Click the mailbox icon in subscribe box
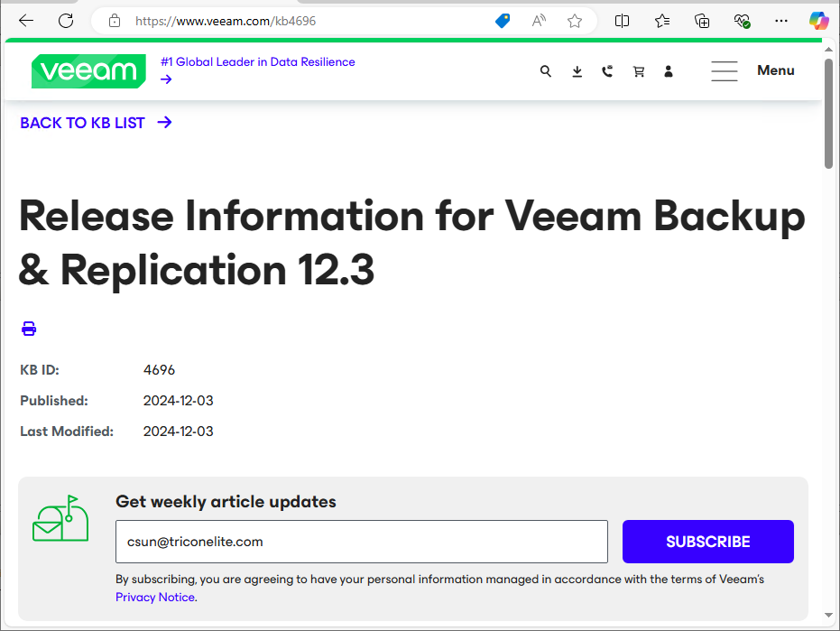The height and width of the screenshot is (631, 840). 60,518
